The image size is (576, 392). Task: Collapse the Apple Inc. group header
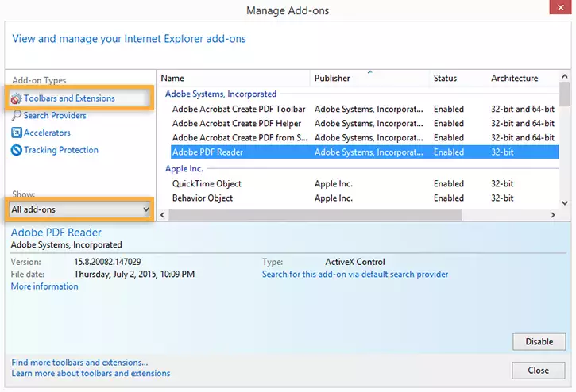184,169
